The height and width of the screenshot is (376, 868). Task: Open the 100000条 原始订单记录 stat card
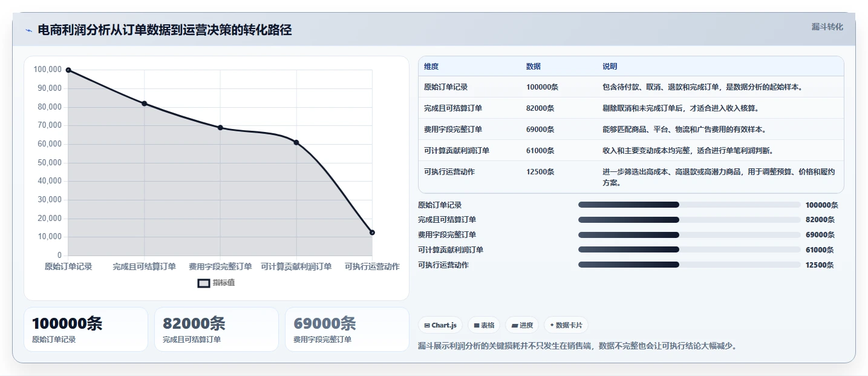pyautogui.click(x=86, y=329)
